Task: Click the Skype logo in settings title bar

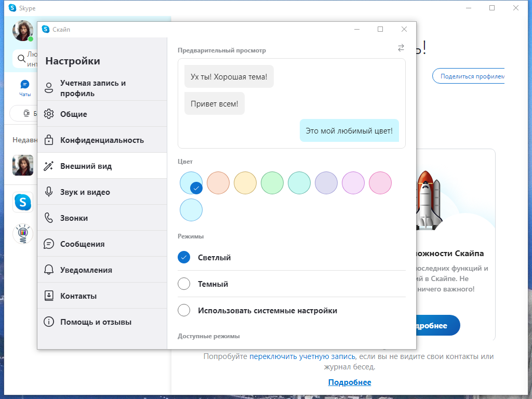Action: pyautogui.click(x=46, y=29)
